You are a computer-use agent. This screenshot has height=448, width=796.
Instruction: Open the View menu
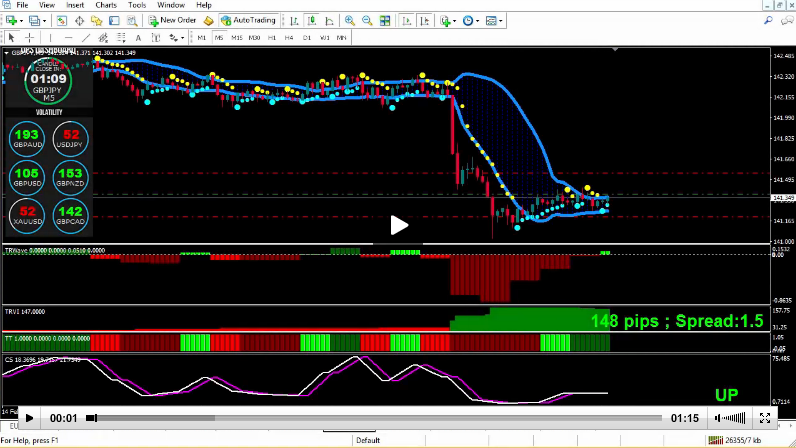click(47, 5)
